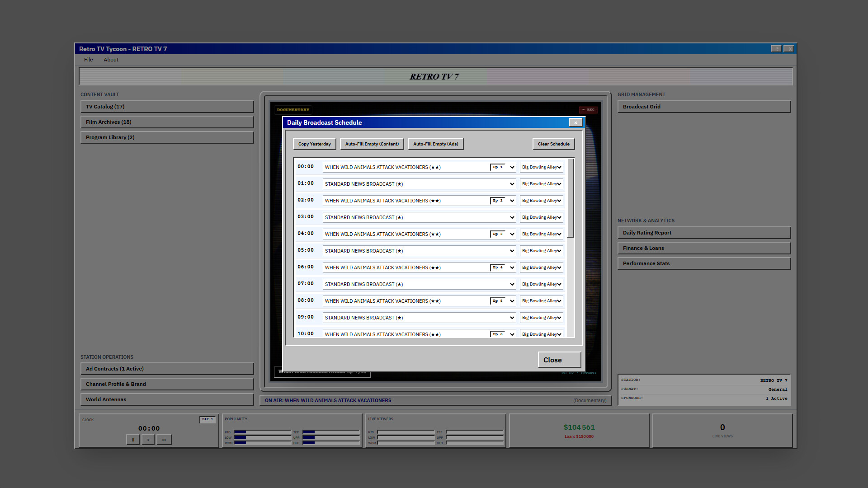Open Program Library (2) in the main window

[167, 137]
